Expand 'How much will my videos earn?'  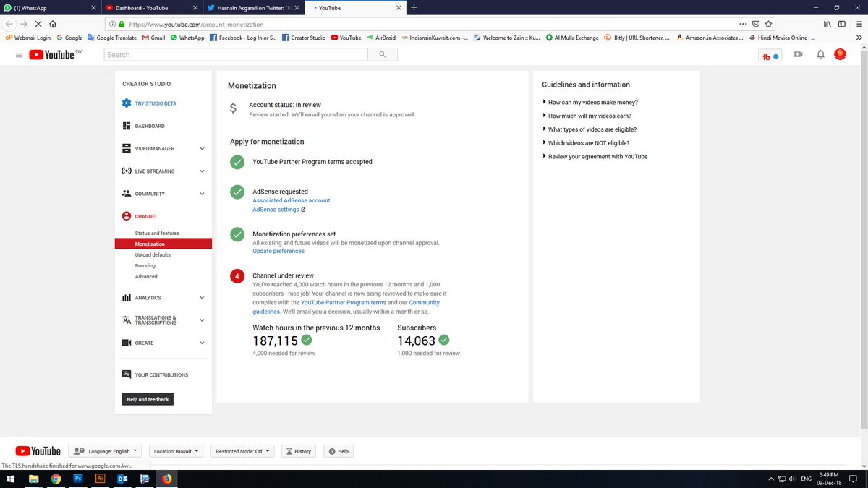coord(590,116)
